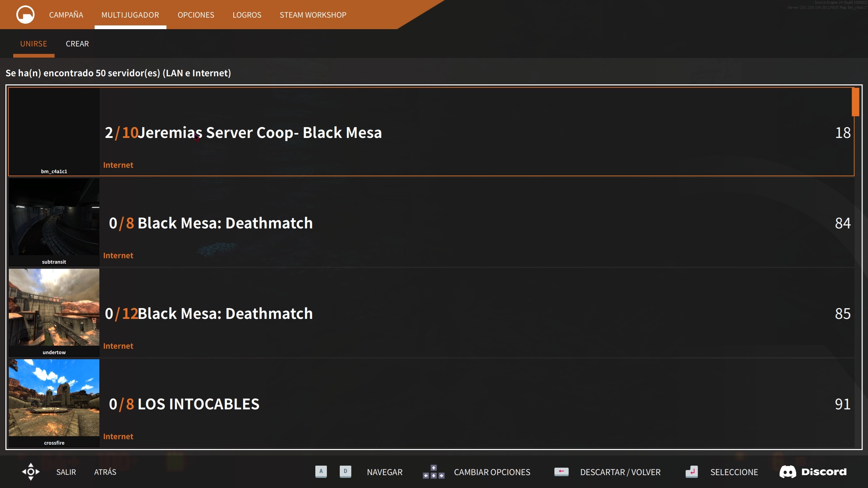Click the Navegar label
Image resolution: width=868 pixels, height=488 pixels.
pyautogui.click(x=385, y=472)
